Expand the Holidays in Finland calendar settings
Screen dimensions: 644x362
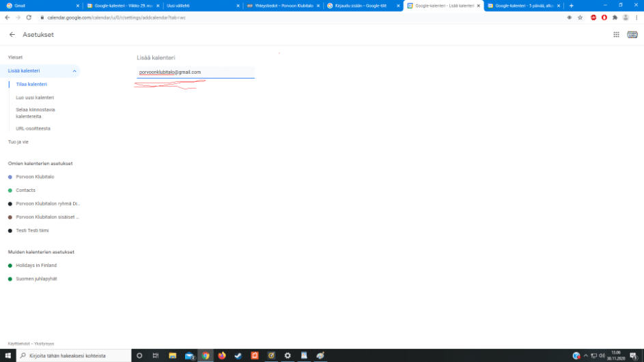(x=36, y=265)
